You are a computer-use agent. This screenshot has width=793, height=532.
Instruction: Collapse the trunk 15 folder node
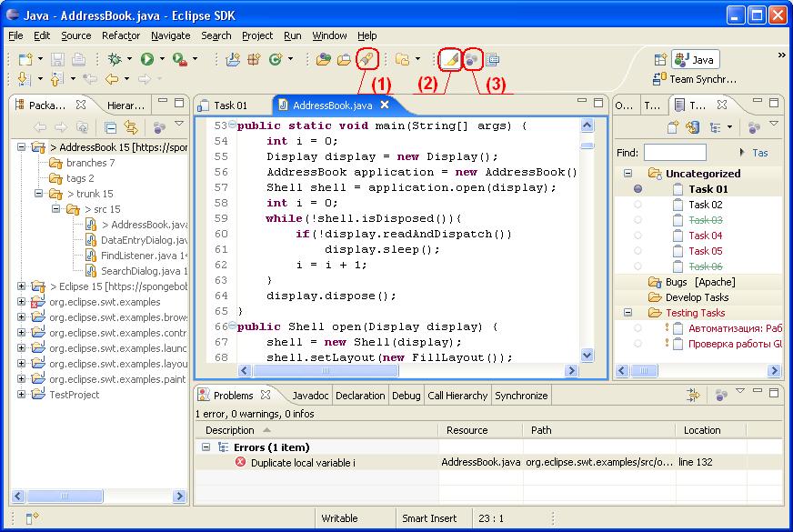(x=38, y=194)
